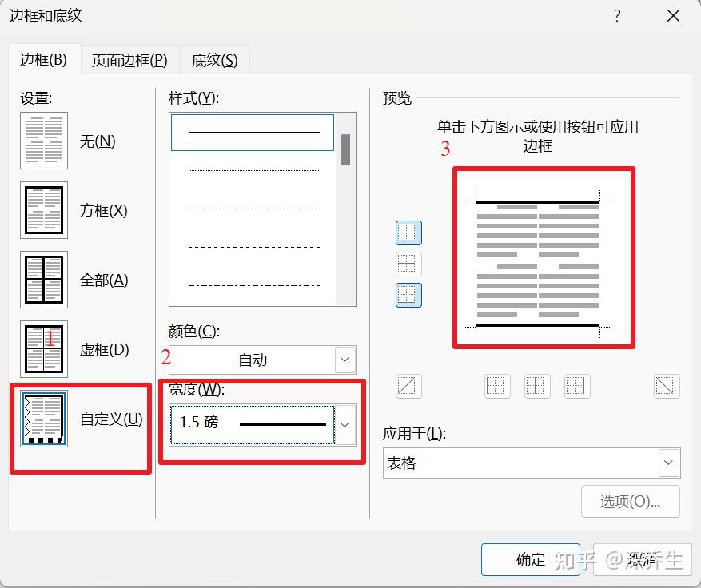The width and height of the screenshot is (701, 588).
Task: Toggle the inside horizontal border button
Action: pyautogui.click(x=408, y=264)
